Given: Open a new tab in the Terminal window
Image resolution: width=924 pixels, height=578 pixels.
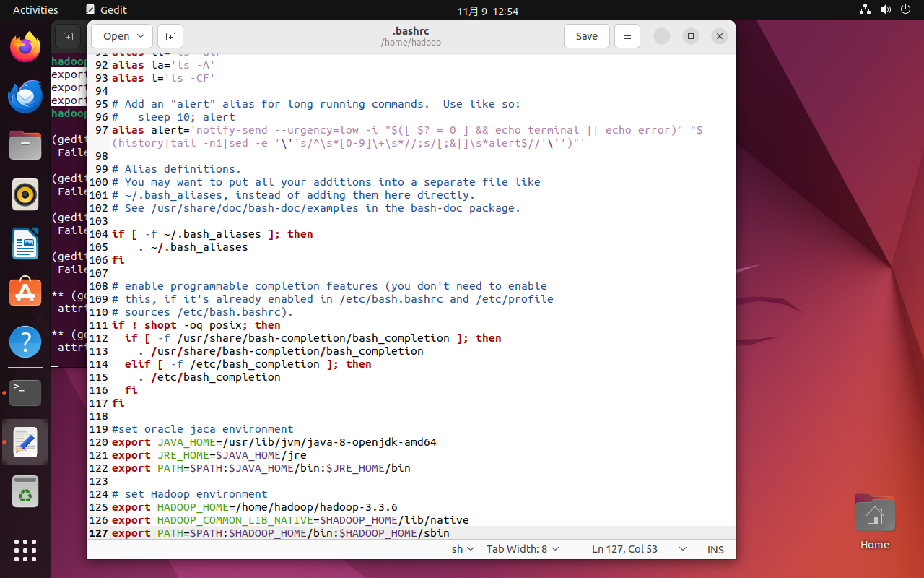Looking at the screenshot, I should (x=67, y=36).
